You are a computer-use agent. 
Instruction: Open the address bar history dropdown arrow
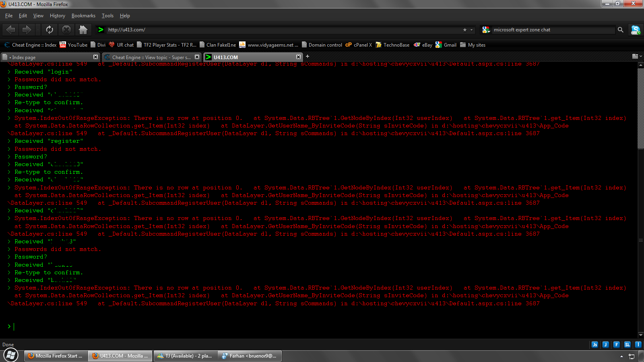[472, 30]
